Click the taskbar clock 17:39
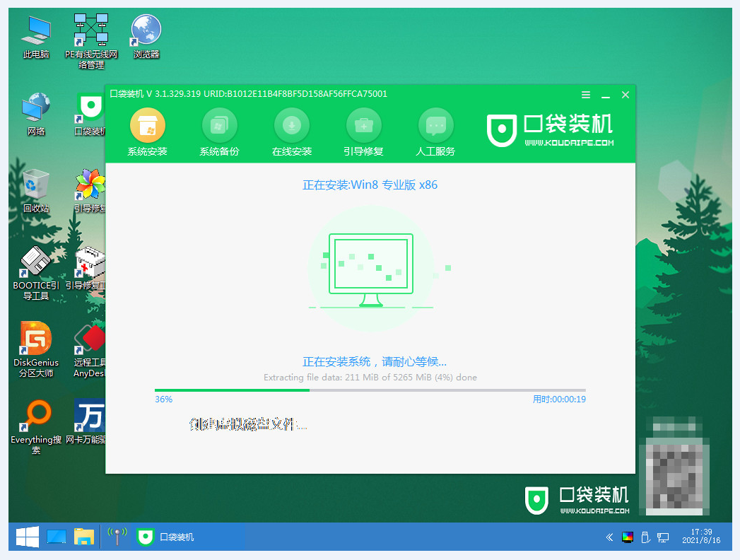Screen dimensions: 740x560 coord(701,537)
